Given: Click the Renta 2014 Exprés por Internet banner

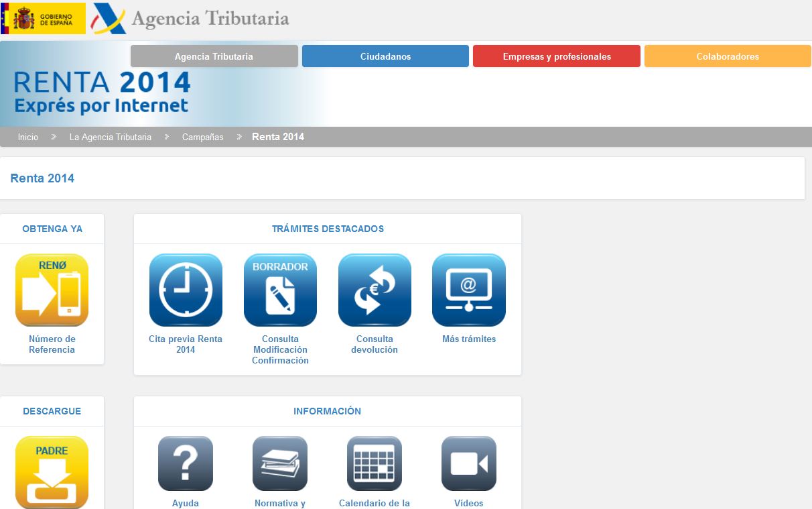Looking at the screenshot, I should (103, 91).
